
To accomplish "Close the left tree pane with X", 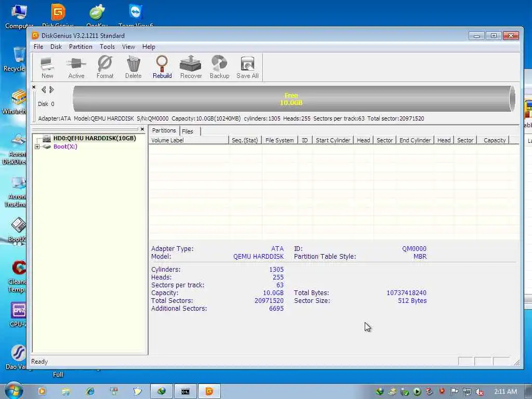I will [x=142, y=129].
